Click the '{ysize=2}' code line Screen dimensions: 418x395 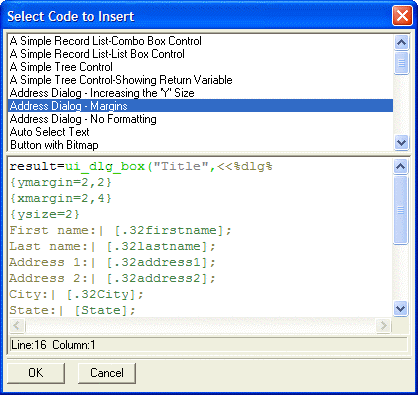click(x=45, y=214)
